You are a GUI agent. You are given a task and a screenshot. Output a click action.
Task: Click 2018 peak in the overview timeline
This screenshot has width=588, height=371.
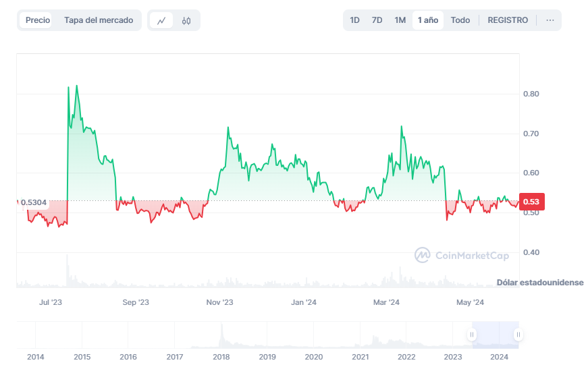tap(221, 329)
